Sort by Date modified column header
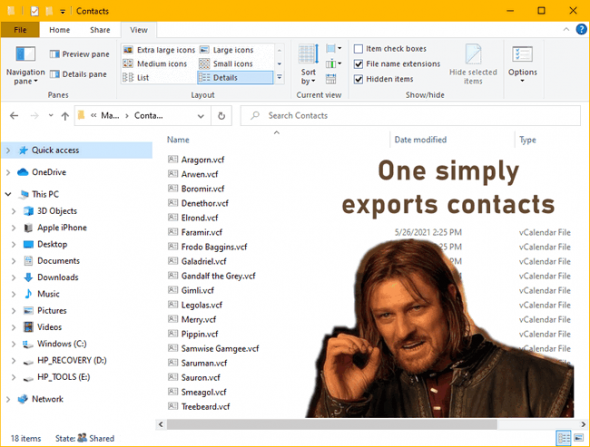Screen dimensions: 590x447 [421, 140]
